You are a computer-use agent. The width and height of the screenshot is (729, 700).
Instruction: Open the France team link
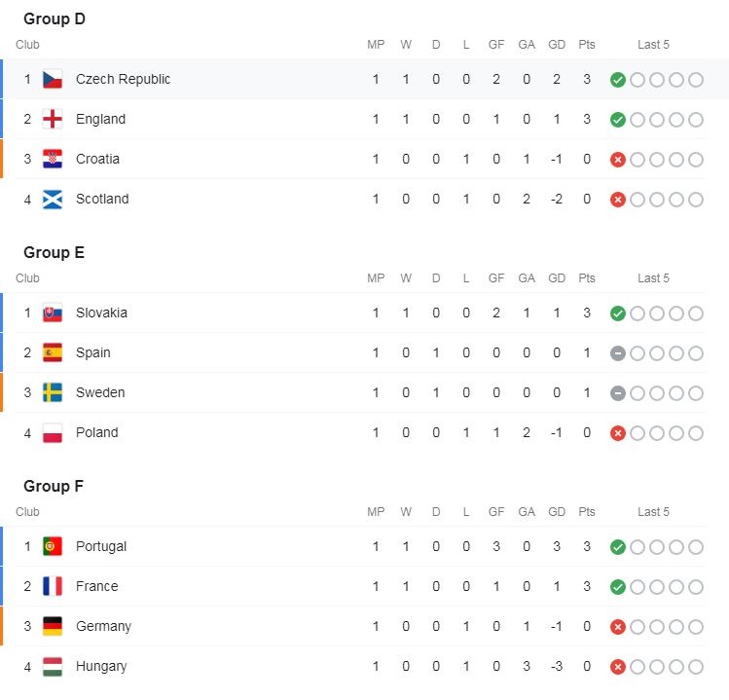click(x=96, y=586)
